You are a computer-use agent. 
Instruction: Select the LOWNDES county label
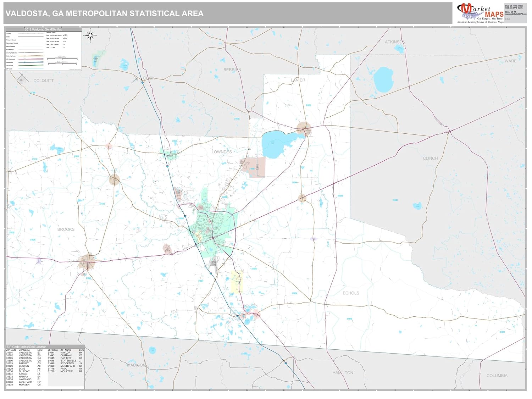pyautogui.click(x=222, y=152)
